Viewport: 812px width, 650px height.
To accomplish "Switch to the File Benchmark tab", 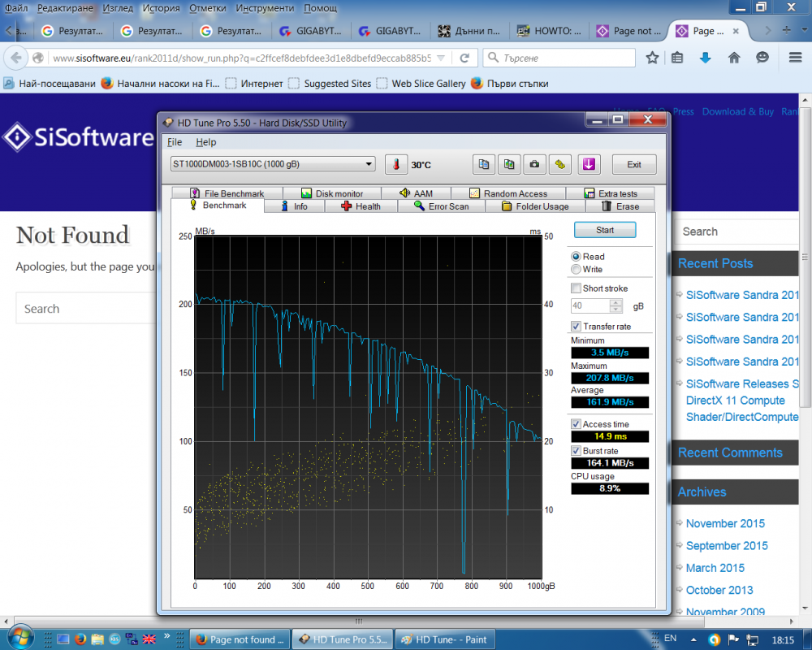I will (x=227, y=193).
